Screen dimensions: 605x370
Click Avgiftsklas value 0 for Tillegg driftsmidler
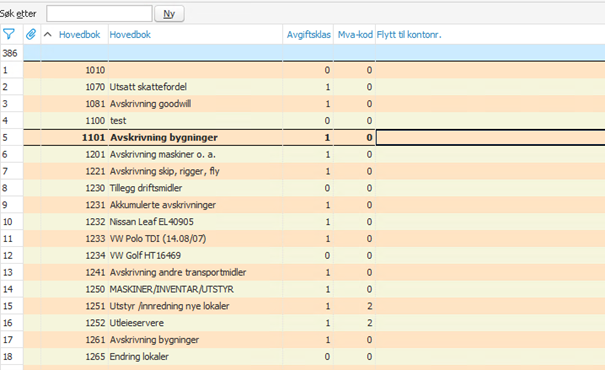click(327, 188)
